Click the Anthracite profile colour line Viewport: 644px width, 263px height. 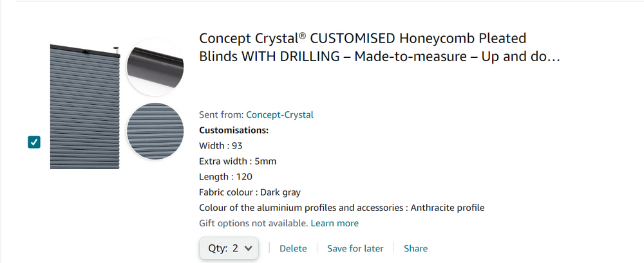[341, 208]
